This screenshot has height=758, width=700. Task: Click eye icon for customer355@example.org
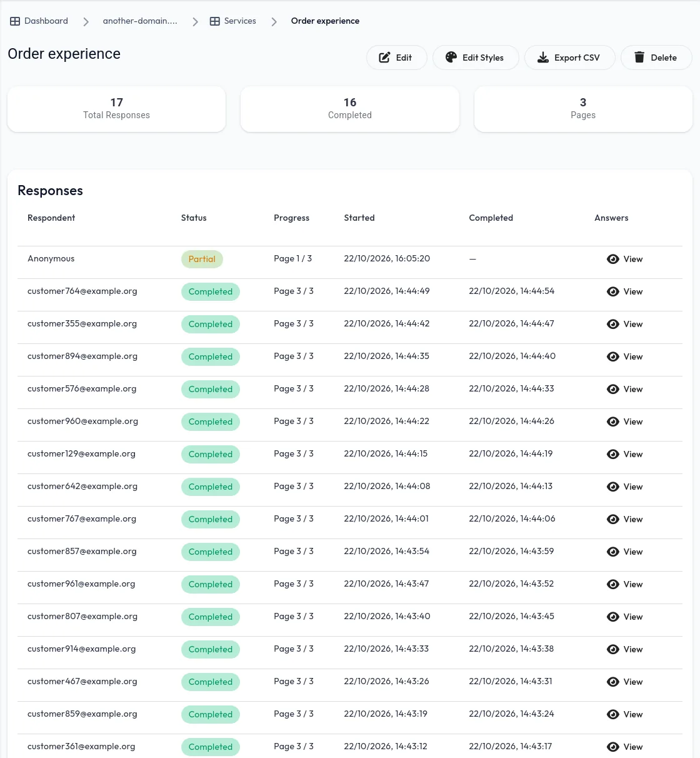[x=613, y=324]
